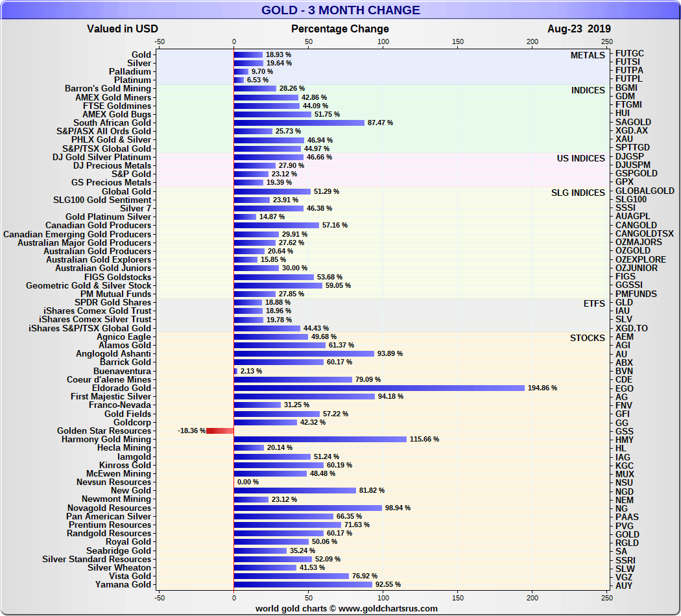
Task: Click the "US INDICES" section label
Action: (581, 158)
